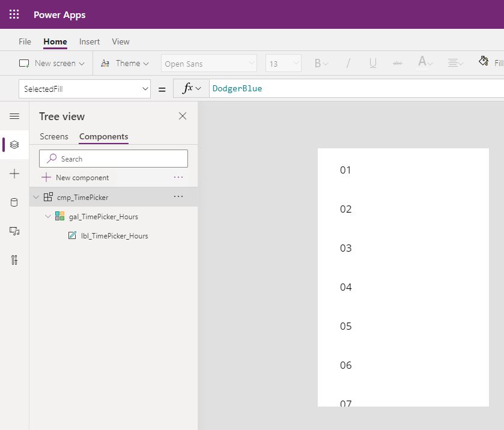Click the Fill paint bucket icon
Image resolution: width=504 pixels, height=430 pixels.
coord(484,61)
